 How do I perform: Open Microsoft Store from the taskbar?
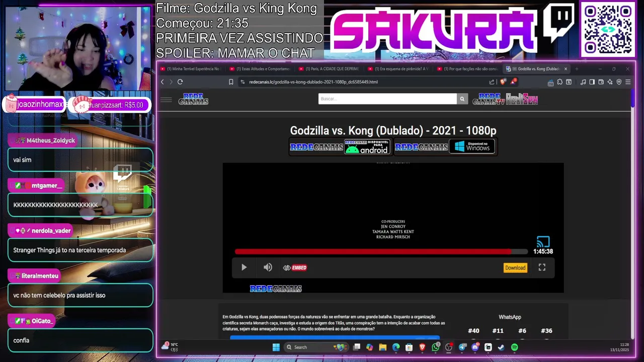[x=409, y=347]
